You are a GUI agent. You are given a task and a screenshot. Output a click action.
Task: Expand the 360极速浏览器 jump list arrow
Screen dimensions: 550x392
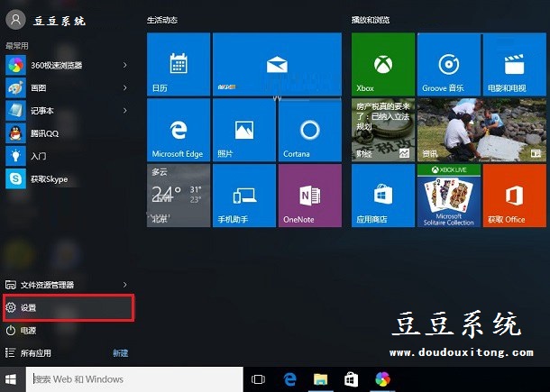pyautogui.click(x=124, y=65)
